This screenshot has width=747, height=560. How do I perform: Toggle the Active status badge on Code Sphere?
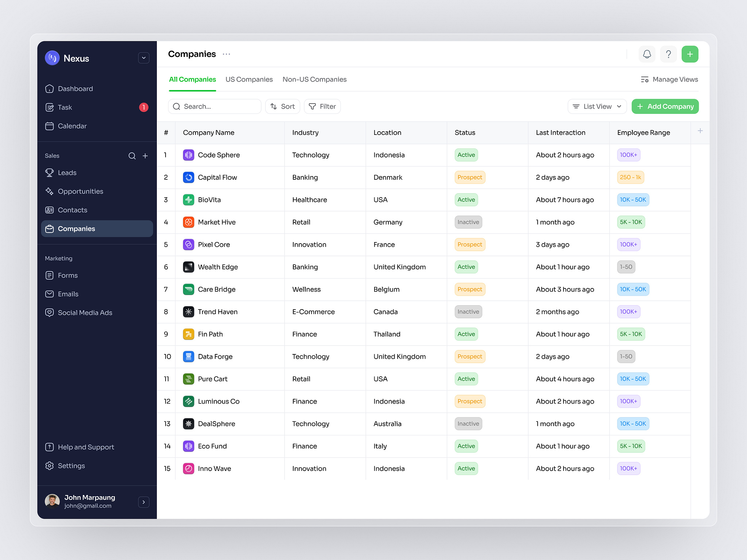tap(466, 155)
